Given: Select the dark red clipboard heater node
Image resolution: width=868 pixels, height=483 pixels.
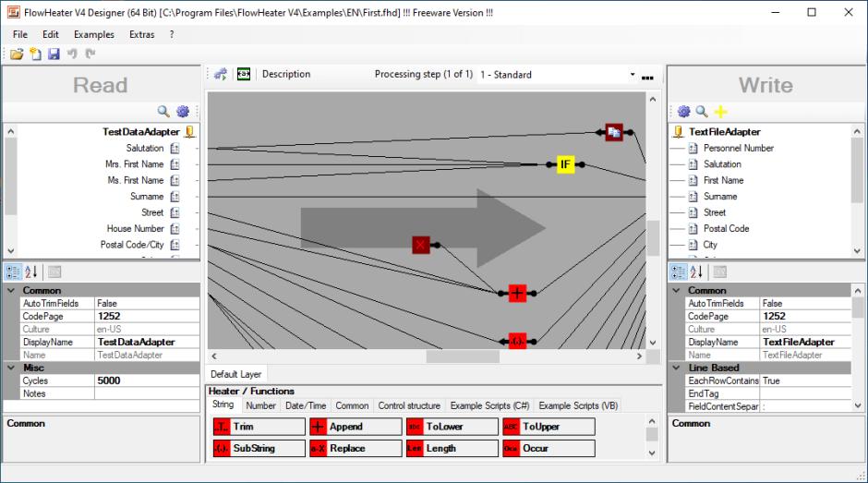Looking at the screenshot, I should pos(614,132).
